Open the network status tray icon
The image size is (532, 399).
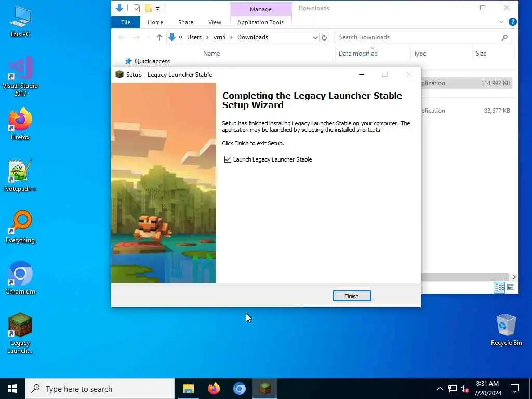point(453,389)
